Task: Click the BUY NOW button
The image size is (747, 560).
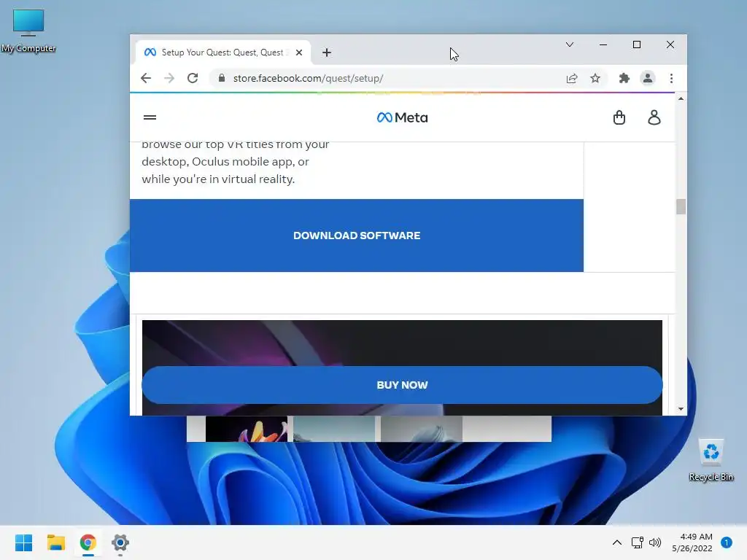Action: [x=402, y=385]
